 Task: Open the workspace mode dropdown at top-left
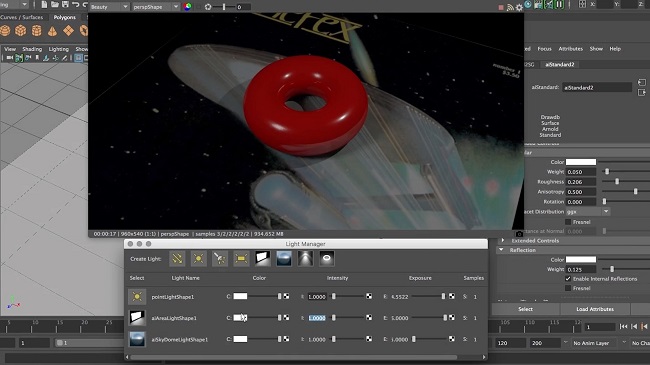(x=15, y=5)
